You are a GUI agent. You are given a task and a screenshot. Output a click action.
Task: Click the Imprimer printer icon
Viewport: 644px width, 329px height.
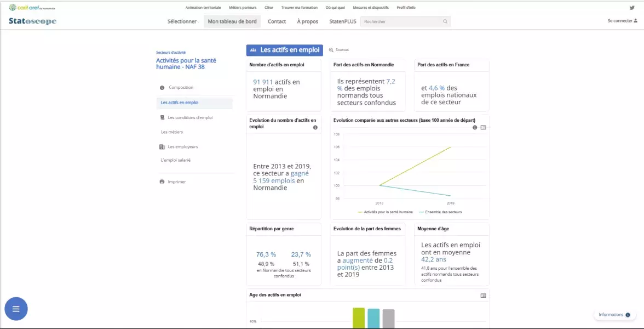pos(162,181)
